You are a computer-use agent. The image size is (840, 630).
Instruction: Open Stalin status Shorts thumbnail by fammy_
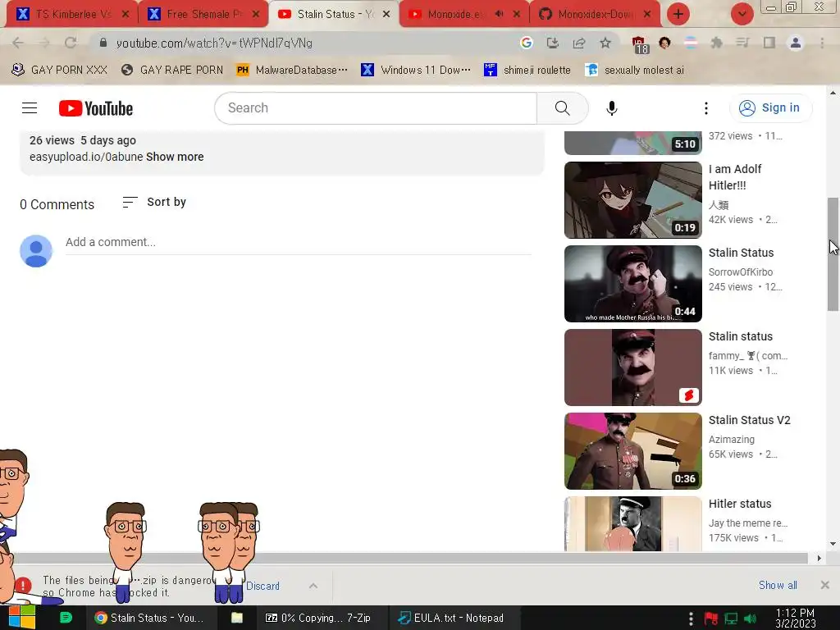coord(632,367)
